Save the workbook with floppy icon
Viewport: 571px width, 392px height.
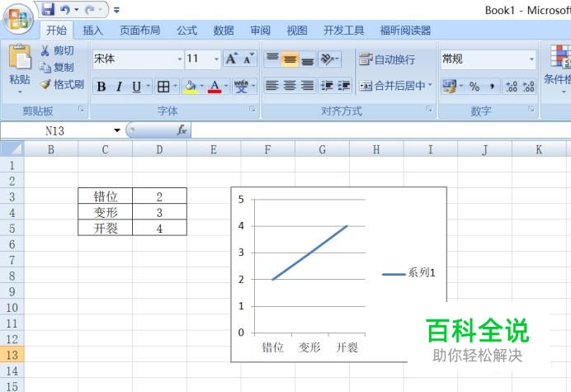(x=48, y=9)
